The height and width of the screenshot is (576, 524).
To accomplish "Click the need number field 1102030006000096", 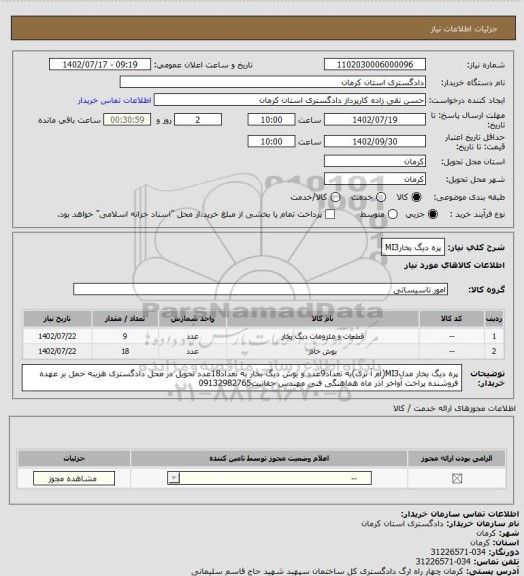I will (375, 64).
